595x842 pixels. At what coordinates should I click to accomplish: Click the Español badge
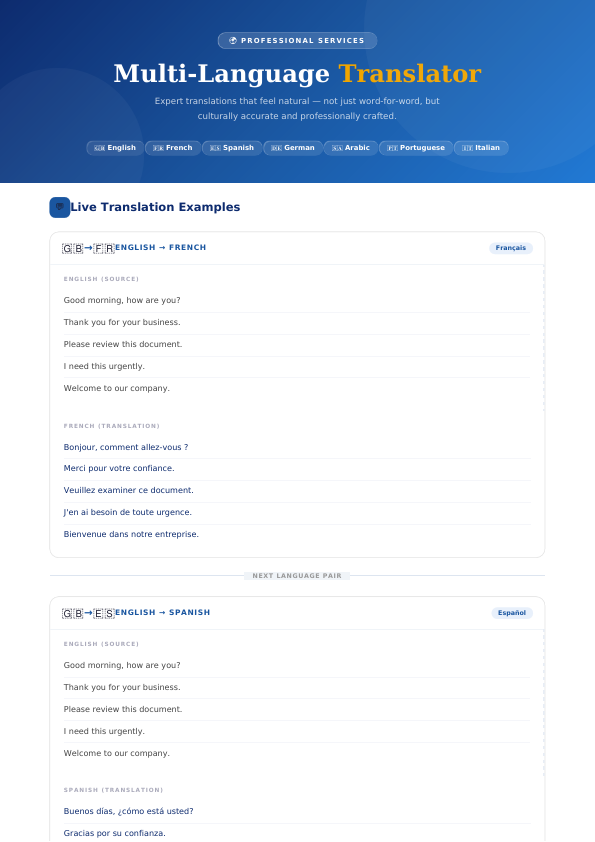point(512,613)
